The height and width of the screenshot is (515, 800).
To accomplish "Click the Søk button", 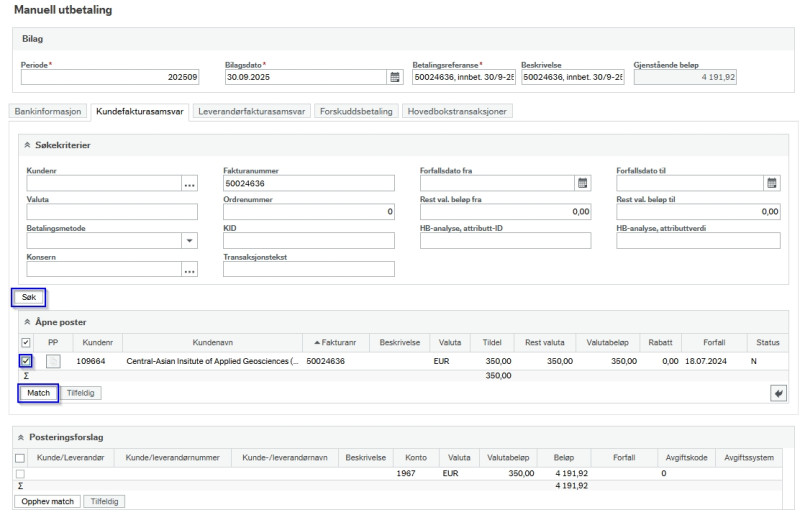I will pos(29,297).
